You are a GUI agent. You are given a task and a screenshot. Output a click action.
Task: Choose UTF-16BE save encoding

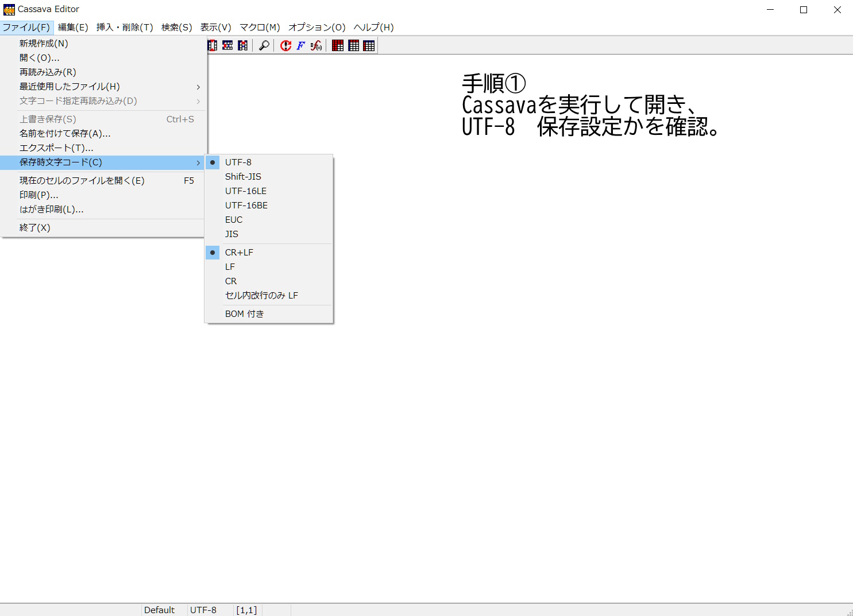pos(269,206)
